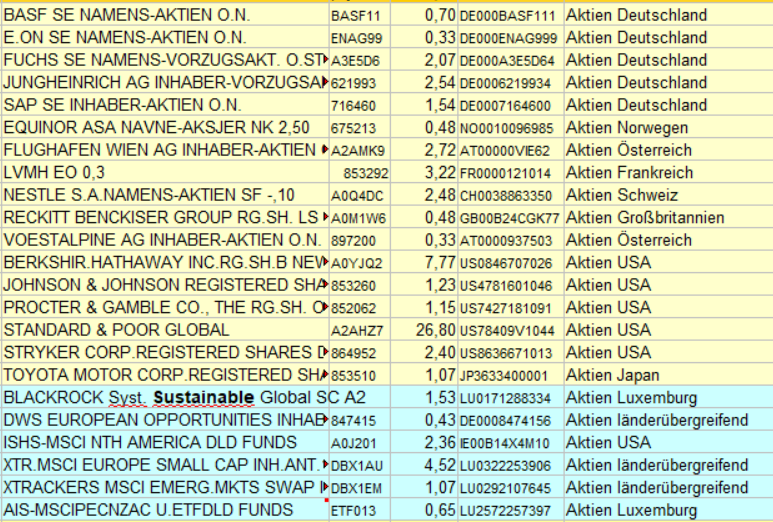The image size is (773, 522).
Task: Select value 2,72 in FLUGHAFEN WIEN row
Action: (424, 150)
